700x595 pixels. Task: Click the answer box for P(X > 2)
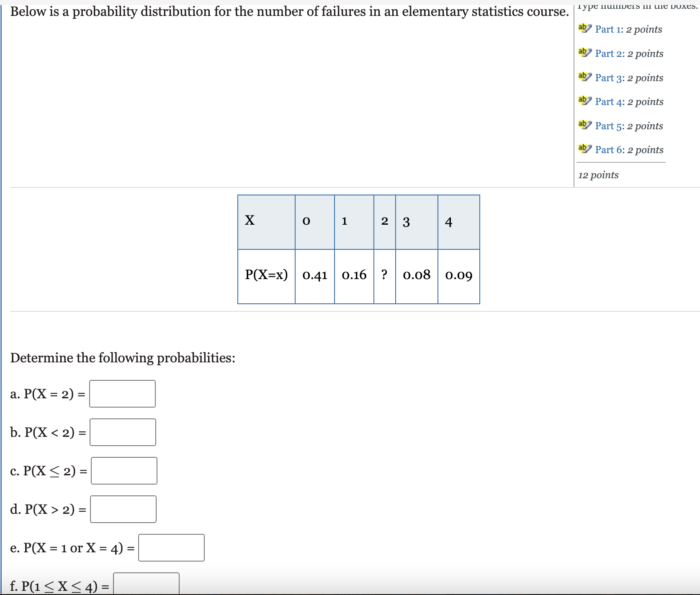[123, 509]
